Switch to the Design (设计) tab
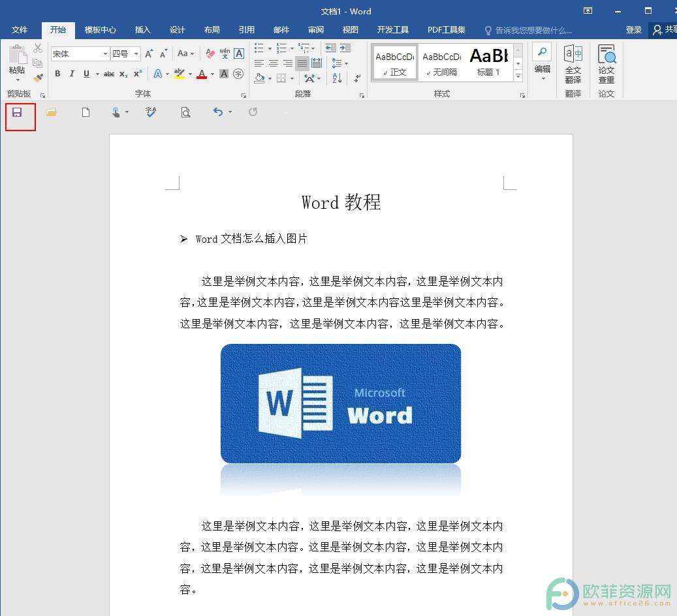The height and width of the screenshot is (616, 677). tap(177, 30)
